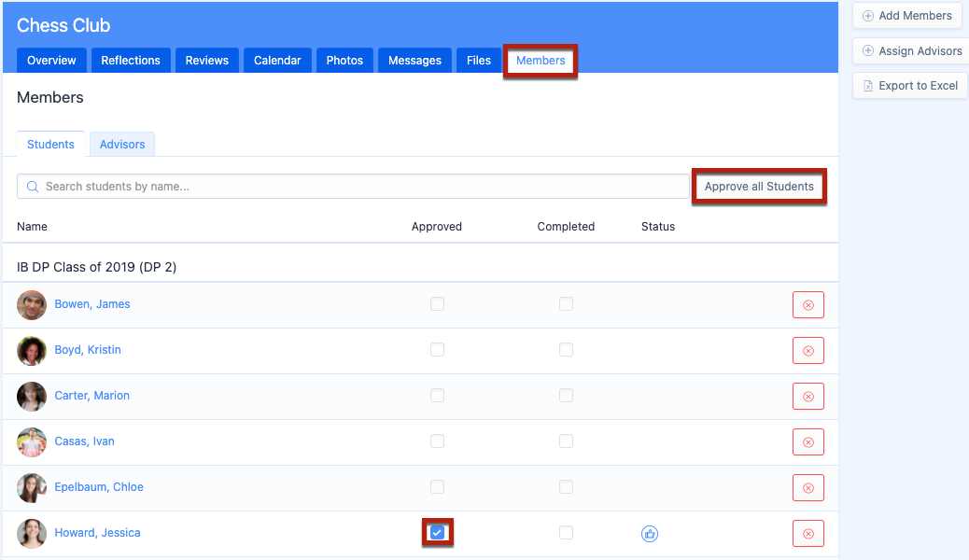Click remove icon for Ivan Casas
Viewport: 969px width, 560px height.
[807, 442]
